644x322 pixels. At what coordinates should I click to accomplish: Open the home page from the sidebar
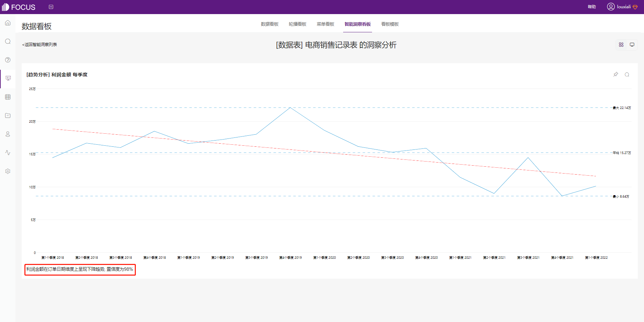(8, 23)
